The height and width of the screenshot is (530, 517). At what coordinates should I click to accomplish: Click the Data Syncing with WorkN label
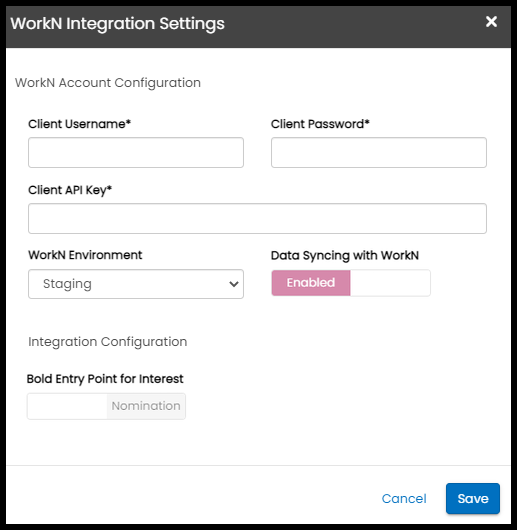click(x=345, y=256)
